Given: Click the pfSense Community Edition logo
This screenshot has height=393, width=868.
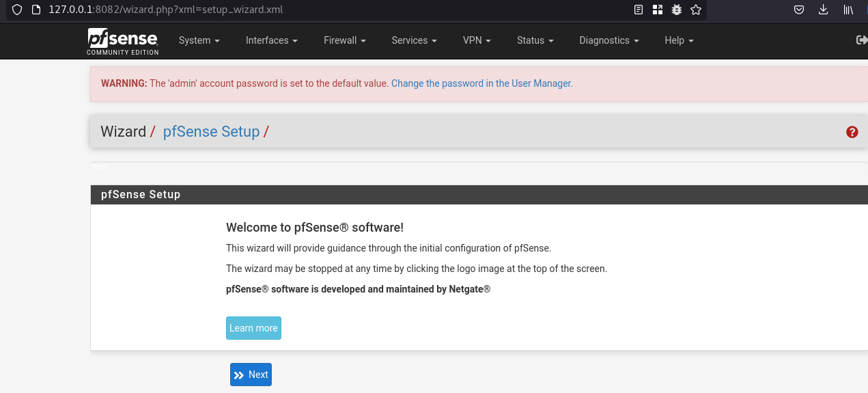Looking at the screenshot, I should [123, 41].
